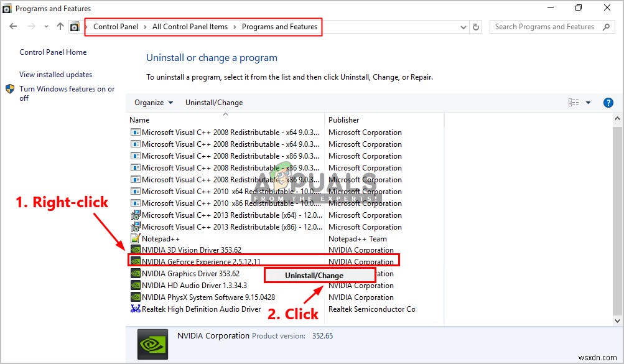Click Uninstall/Change in the toolbar
Screen dimensions: 624x364
pos(214,103)
